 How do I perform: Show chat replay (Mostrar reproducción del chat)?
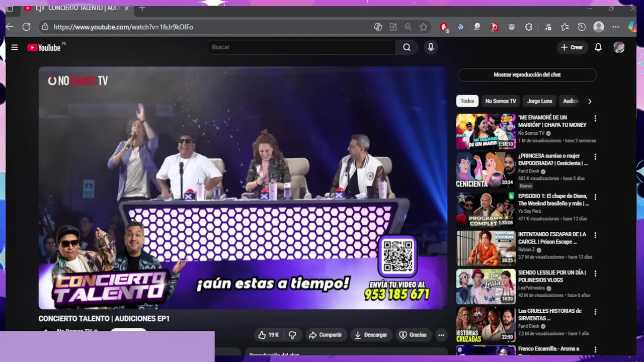point(527,74)
